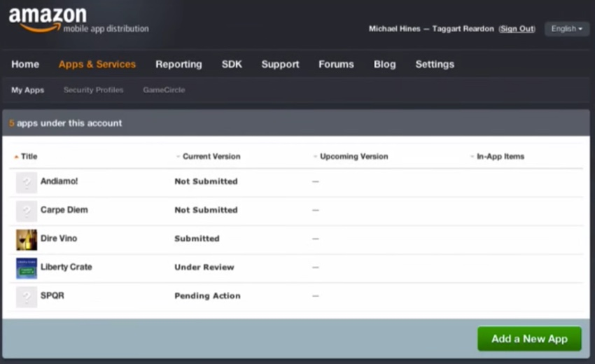Click Andiamo!'s Not Submitted status

click(206, 181)
